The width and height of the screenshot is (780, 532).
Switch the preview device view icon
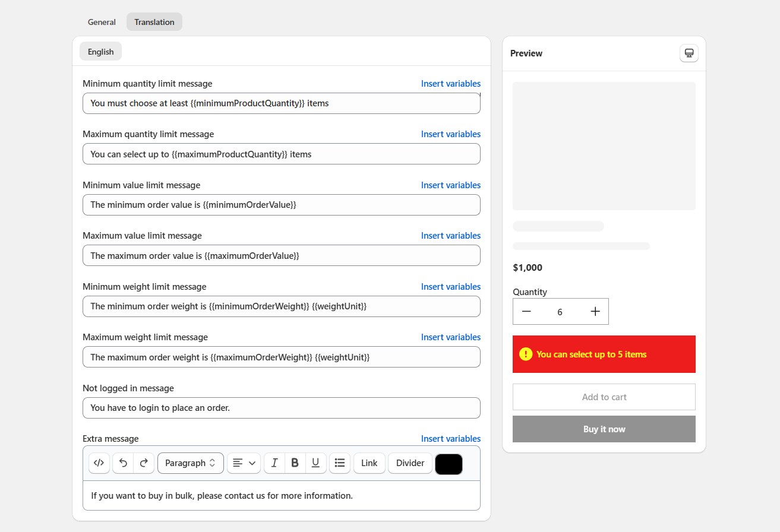(689, 53)
